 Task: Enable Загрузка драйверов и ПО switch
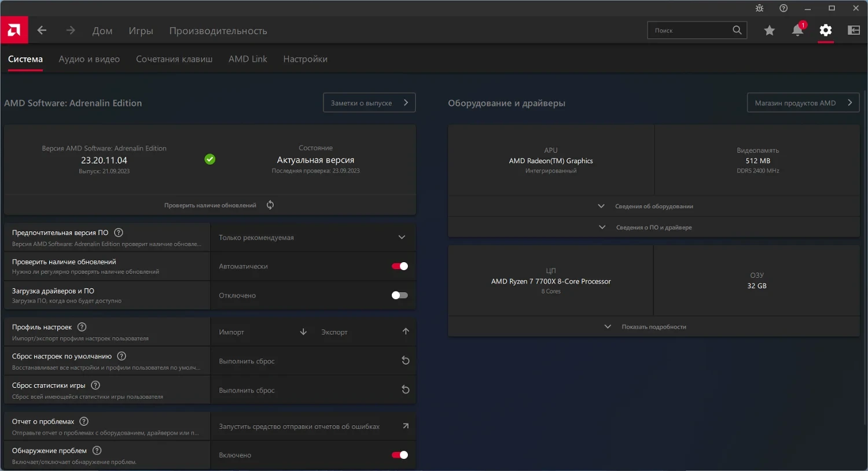400,295
